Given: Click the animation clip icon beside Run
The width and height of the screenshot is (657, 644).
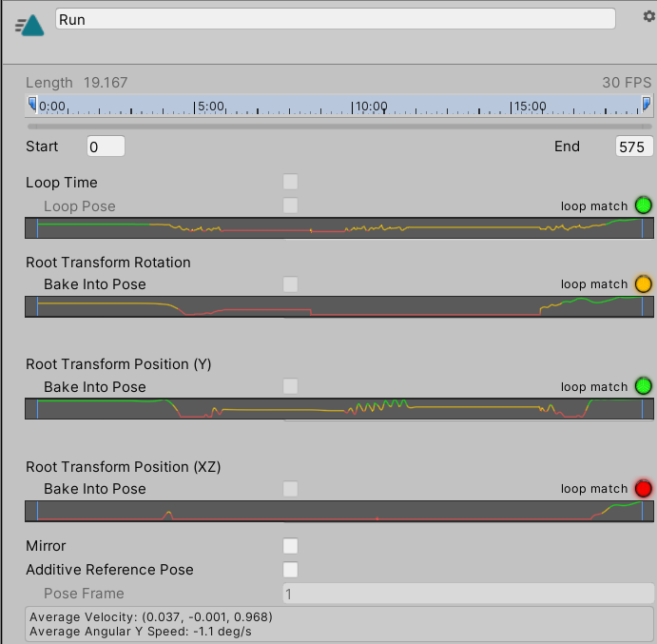Looking at the screenshot, I should pyautogui.click(x=29, y=25).
